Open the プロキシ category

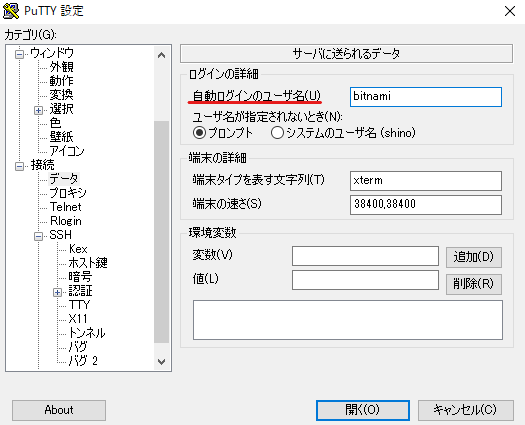[68, 193]
